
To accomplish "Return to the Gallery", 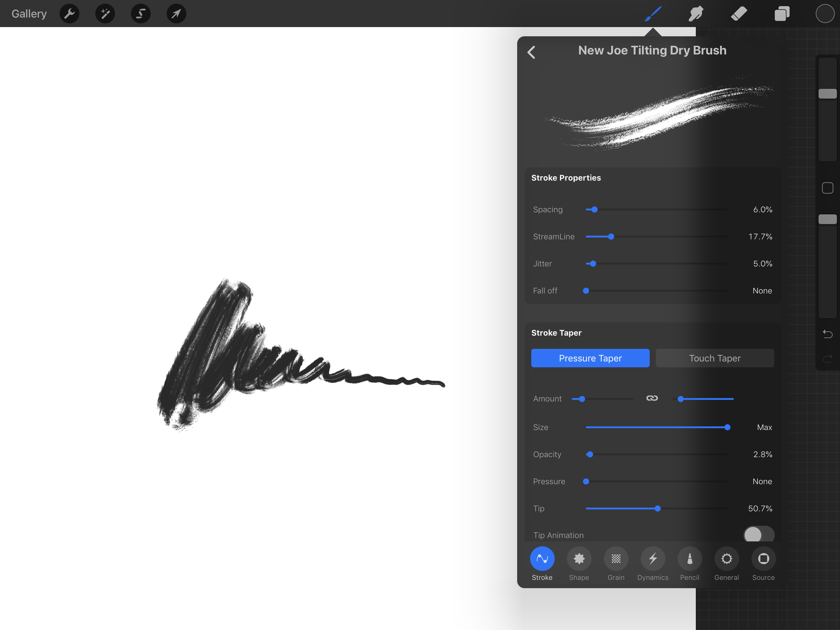I will [29, 14].
